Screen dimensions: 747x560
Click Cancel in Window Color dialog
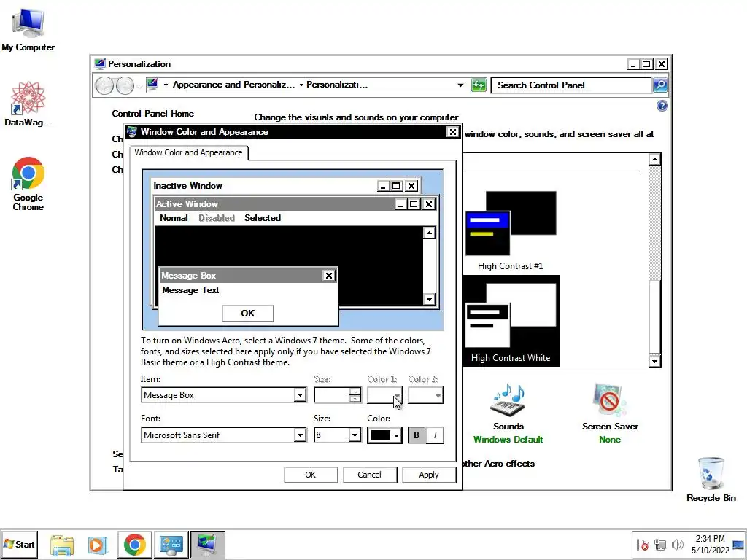pyautogui.click(x=369, y=475)
